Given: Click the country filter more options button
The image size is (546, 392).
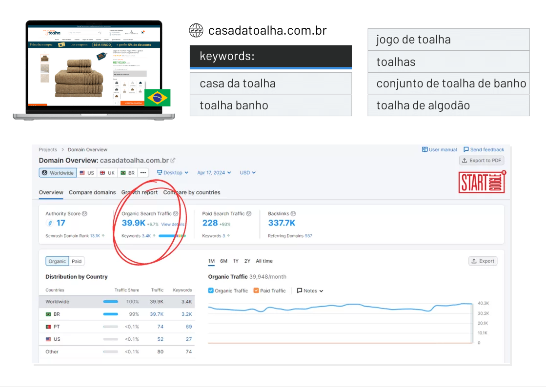Looking at the screenshot, I should [143, 172].
